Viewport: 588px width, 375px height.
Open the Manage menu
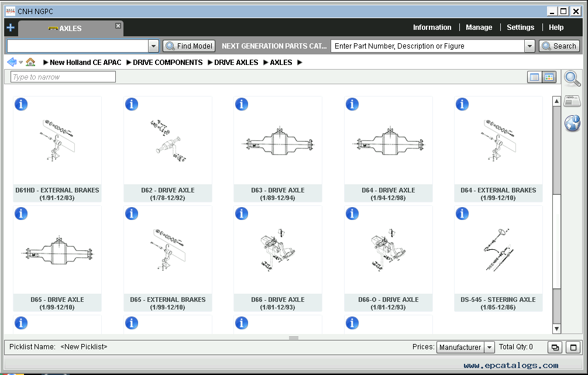click(x=479, y=27)
